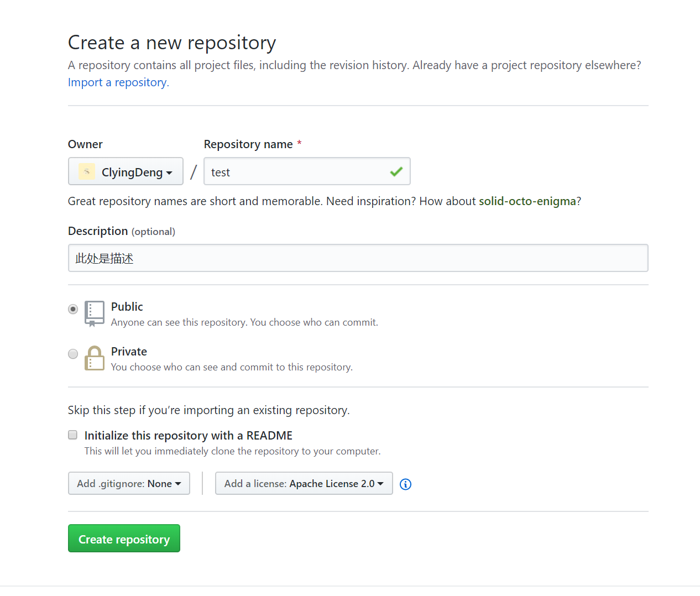Viewport: 700px width, 596px height.
Task: Click the ClyingDeng owner avatar icon
Action: pos(86,172)
